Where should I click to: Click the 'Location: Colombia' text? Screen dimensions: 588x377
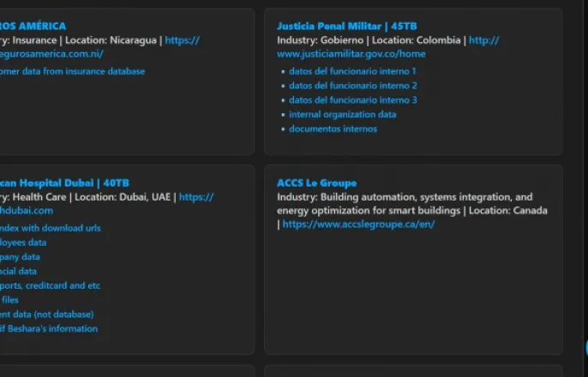click(x=417, y=40)
